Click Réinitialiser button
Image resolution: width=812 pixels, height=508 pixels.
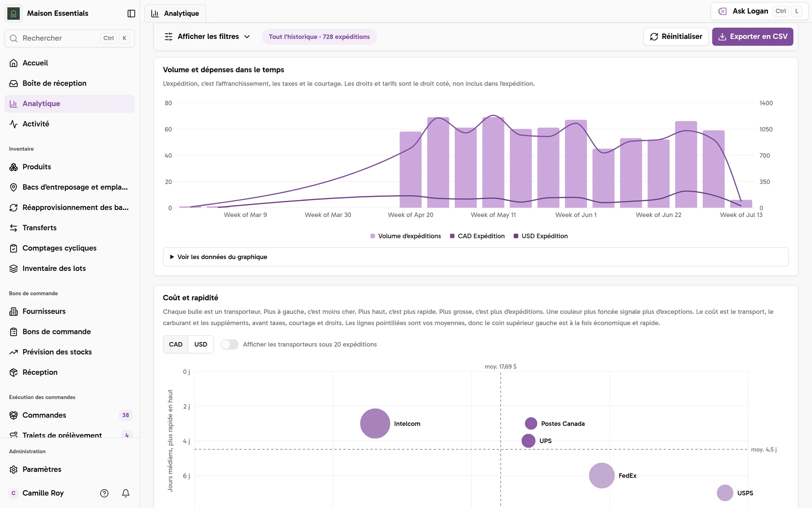[x=676, y=37]
